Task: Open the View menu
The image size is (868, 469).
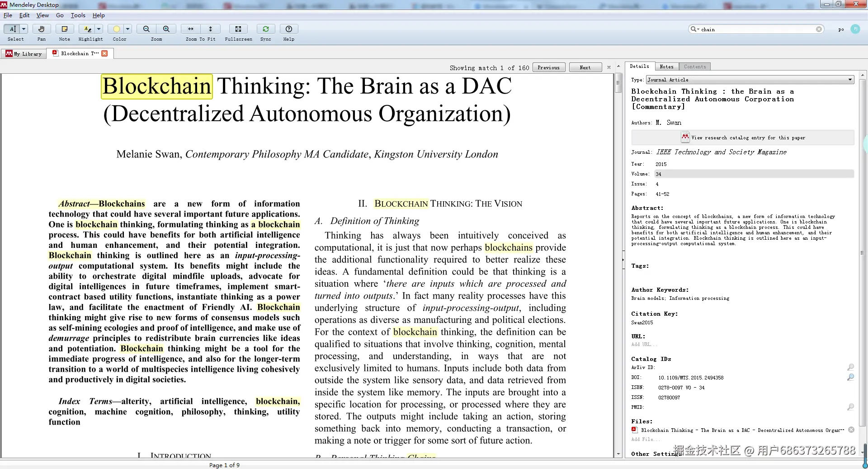Action: pyautogui.click(x=42, y=15)
